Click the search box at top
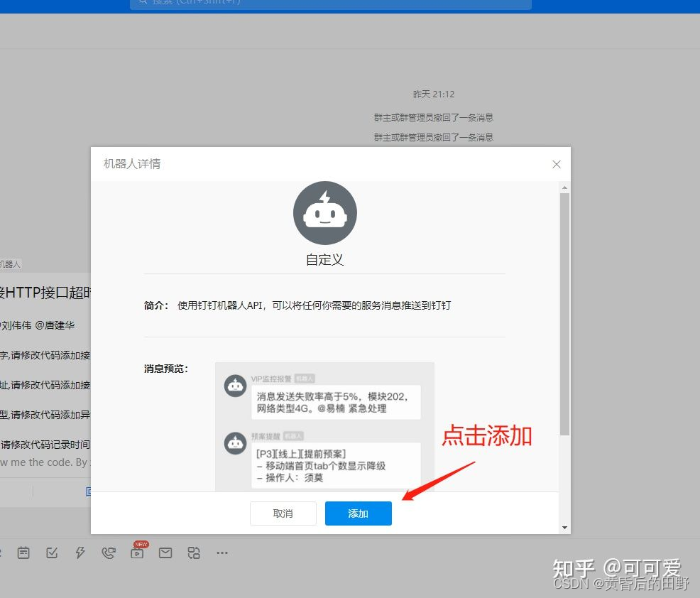Viewport: 700px width, 598px height. (x=330, y=3)
